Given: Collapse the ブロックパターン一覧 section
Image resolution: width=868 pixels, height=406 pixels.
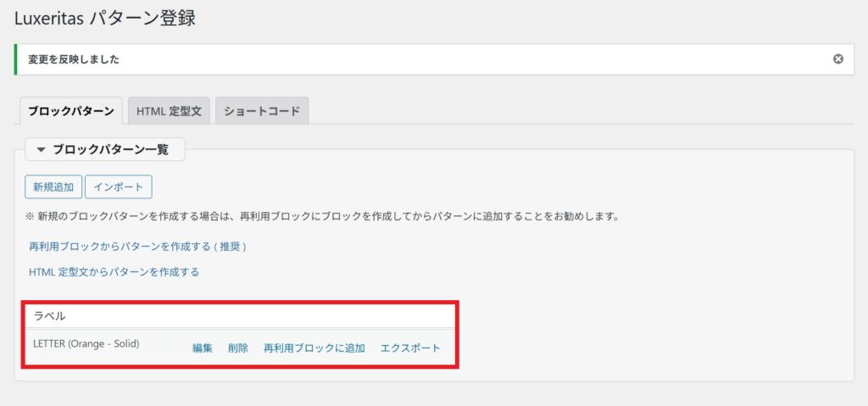Looking at the screenshot, I should [104, 149].
